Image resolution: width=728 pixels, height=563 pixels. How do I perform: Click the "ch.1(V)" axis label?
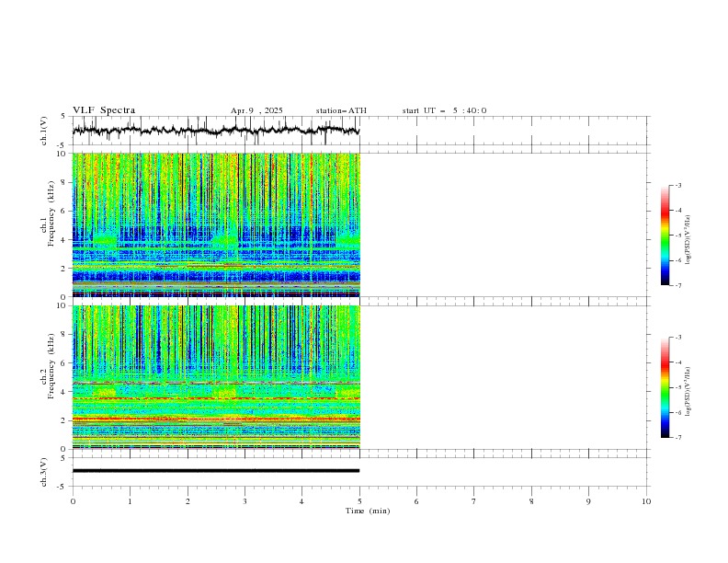tap(44, 131)
